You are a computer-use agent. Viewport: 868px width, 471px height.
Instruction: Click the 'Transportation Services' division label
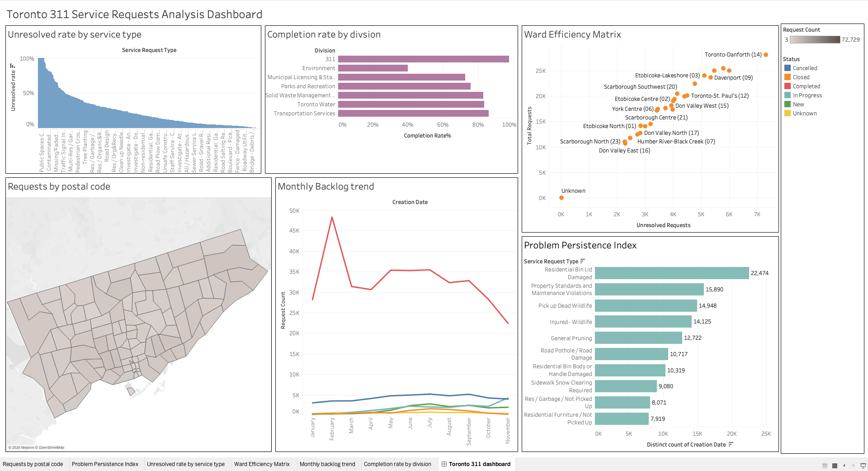click(x=304, y=113)
